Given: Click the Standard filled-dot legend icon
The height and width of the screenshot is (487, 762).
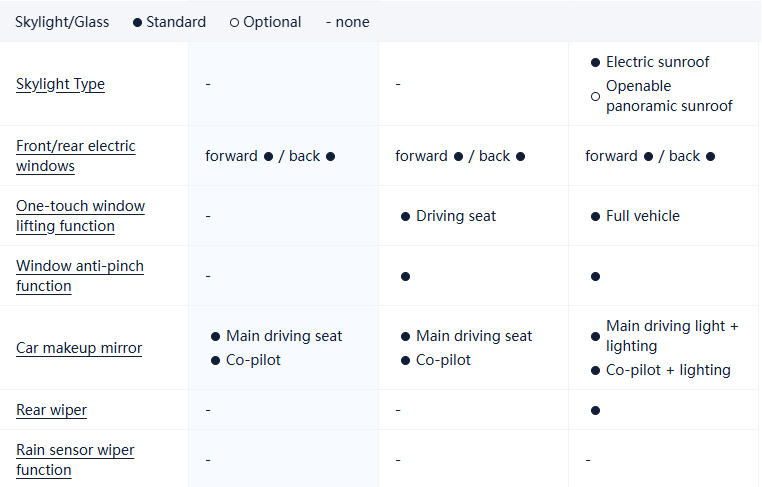Looking at the screenshot, I should (x=137, y=22).
